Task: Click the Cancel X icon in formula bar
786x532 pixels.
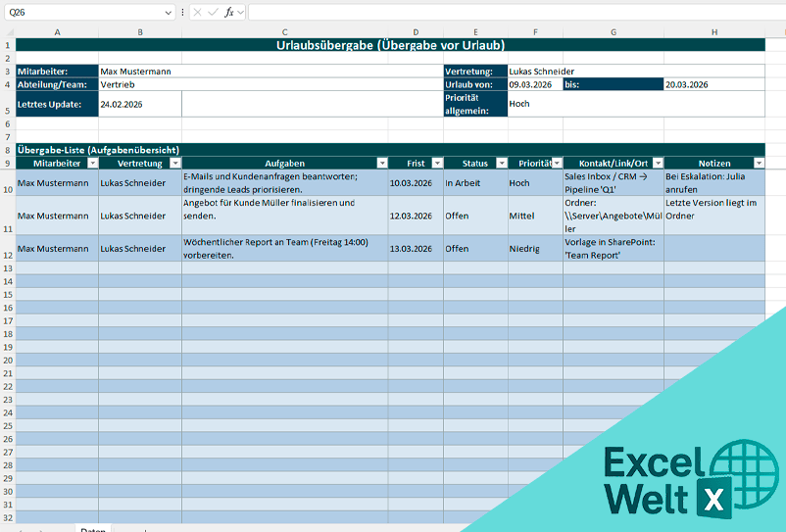Action: click(x=197, y=12)
